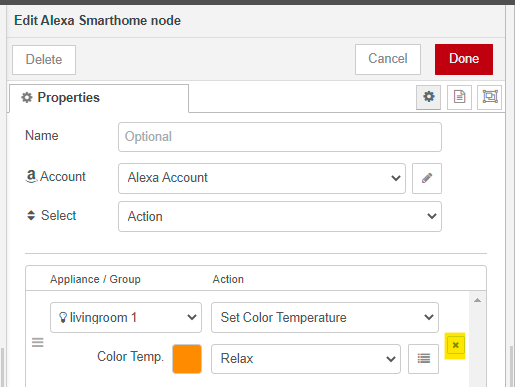Click the list icon beside Relax
The height and width of the screenshot is (387, 515).
423,359
